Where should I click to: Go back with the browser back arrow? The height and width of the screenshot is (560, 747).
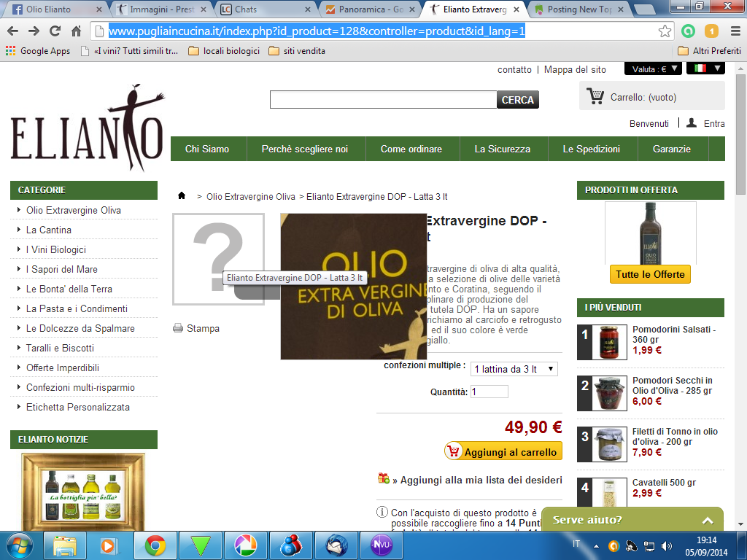pyautogui.click(x=12, y=31)
